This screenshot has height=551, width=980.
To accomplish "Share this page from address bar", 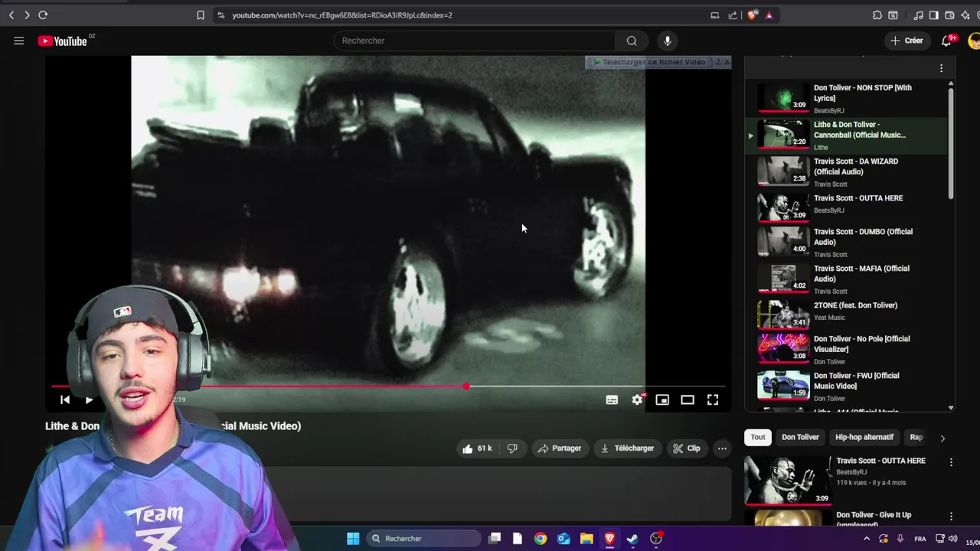I will (x=733, y=15).
